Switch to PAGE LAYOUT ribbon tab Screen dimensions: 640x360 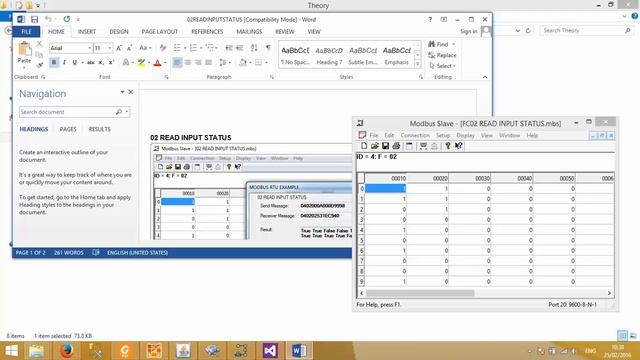click(160, 31)
